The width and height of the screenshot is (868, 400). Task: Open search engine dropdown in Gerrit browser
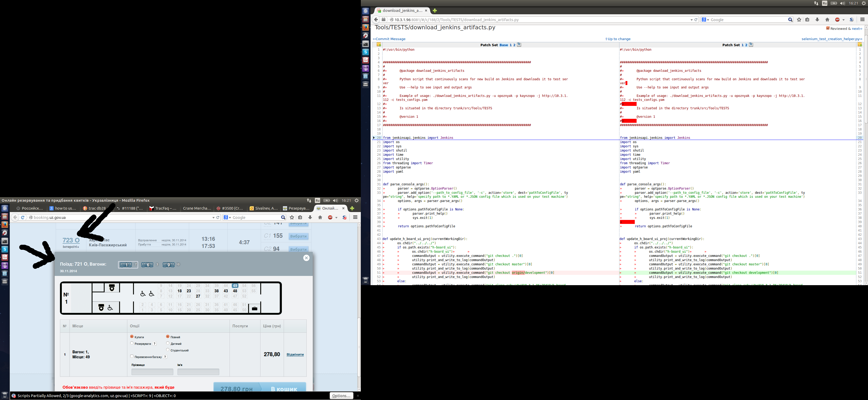pyautogui.click(x=708, y=20)
